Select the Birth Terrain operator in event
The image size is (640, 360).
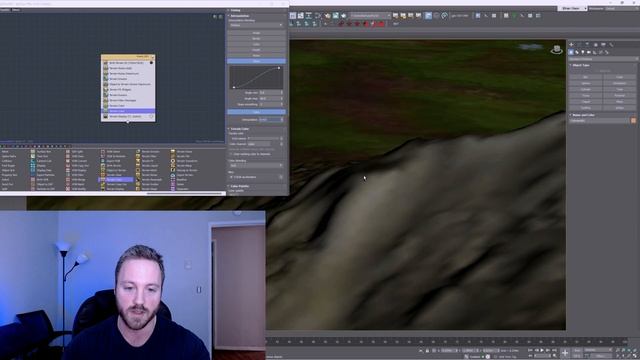[128, 63]
